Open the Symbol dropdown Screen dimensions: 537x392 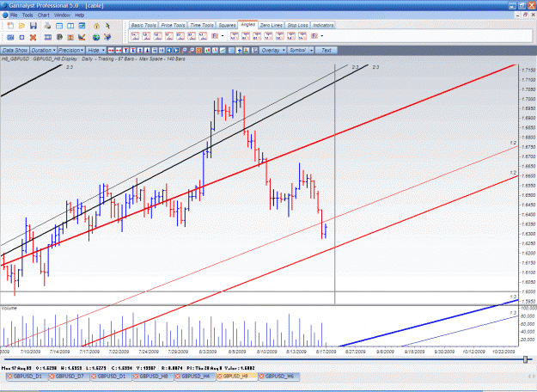301,51
